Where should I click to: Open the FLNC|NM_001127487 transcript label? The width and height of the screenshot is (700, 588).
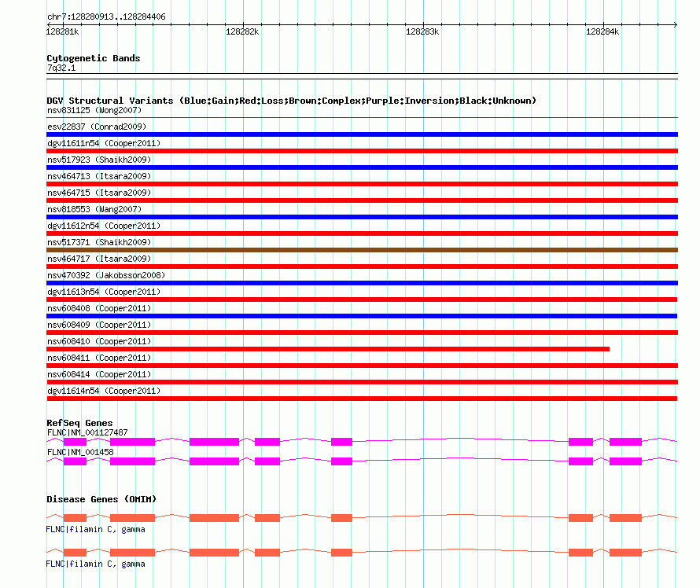[x=87, y=432]
